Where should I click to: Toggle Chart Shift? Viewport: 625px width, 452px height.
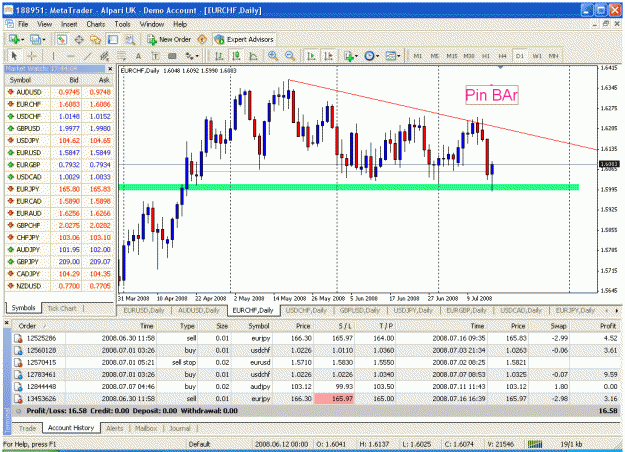(328, 56)
